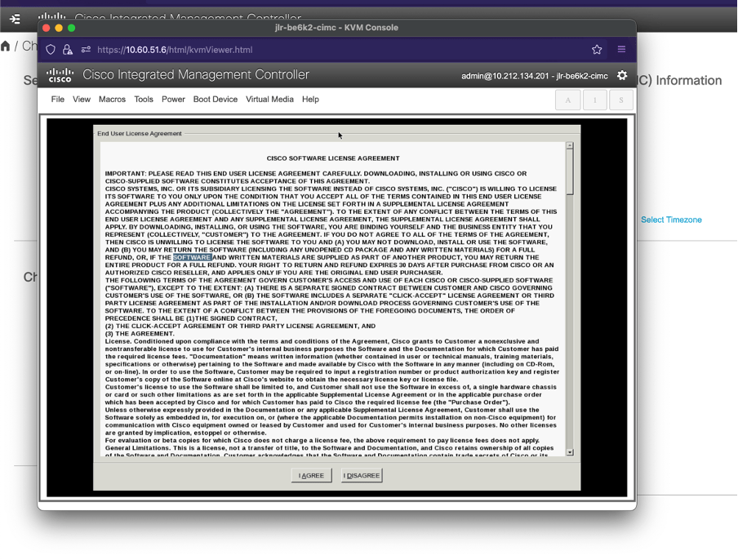
Task: Expand the Virtual Media menu
Action: (269, 100)
